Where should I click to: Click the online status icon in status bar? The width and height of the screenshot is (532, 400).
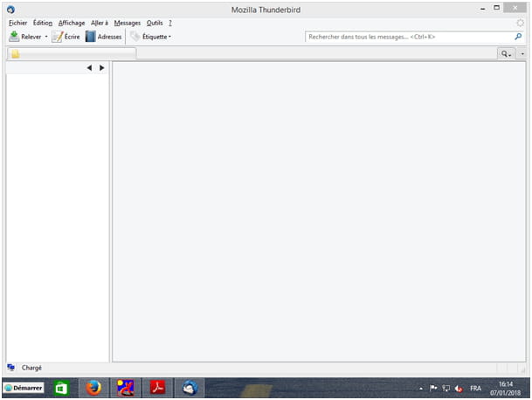(10, 368)
